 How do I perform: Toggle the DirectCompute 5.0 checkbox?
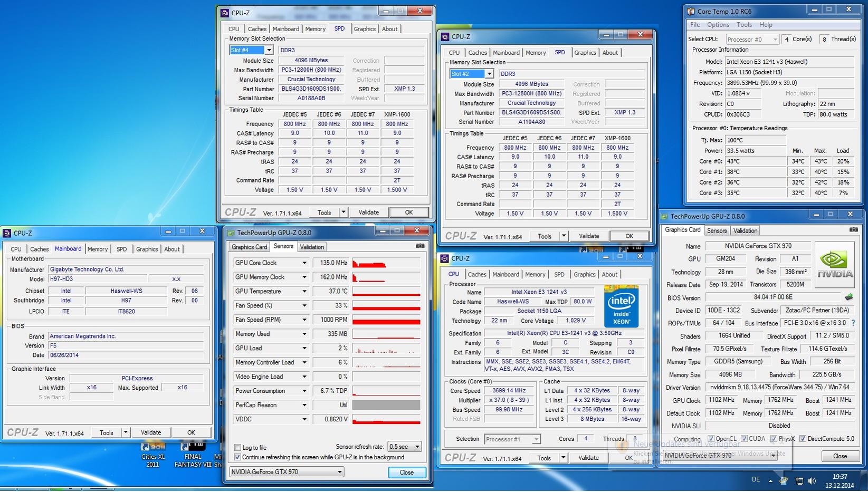pyautogui.click(x=803, y=439)
